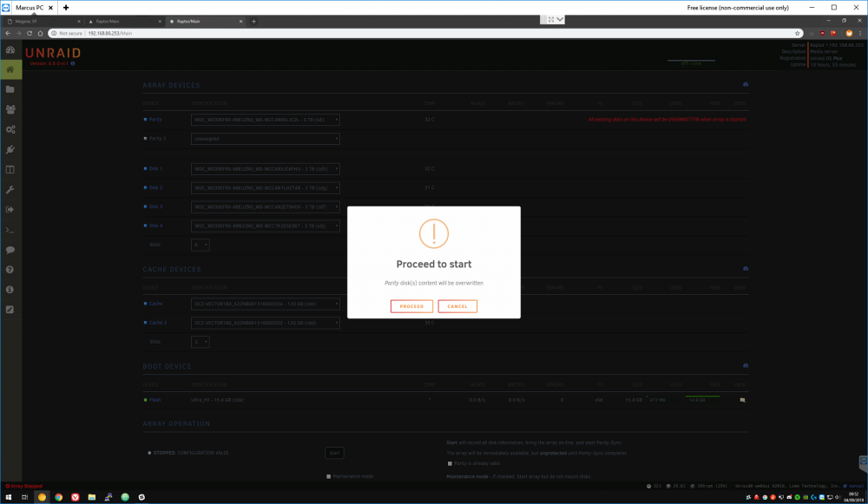Click the Disk 4 device link
868x504 pixels.
(155, 226)
